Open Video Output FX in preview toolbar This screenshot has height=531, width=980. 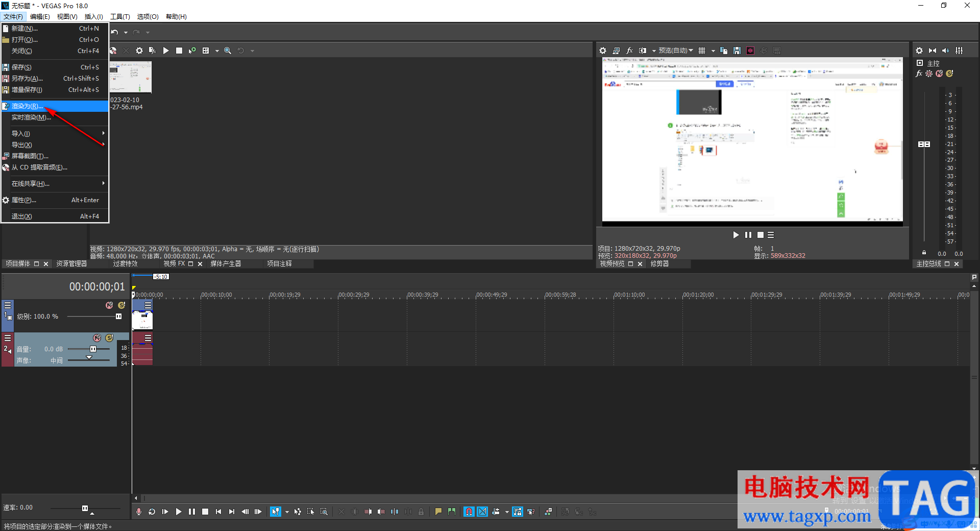pyautogui.click(x=629, y=51)
